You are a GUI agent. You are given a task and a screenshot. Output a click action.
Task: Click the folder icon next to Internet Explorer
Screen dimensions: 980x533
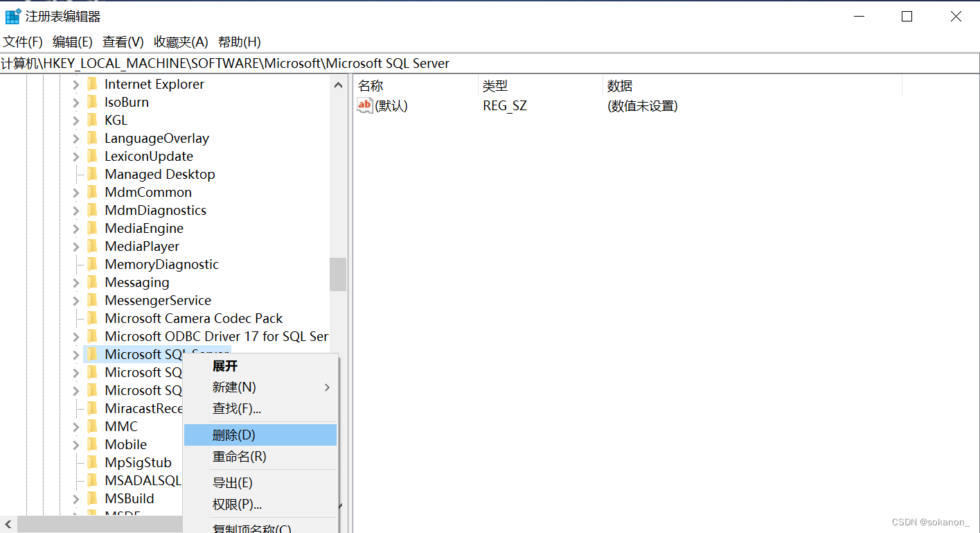tap(93, 84)
